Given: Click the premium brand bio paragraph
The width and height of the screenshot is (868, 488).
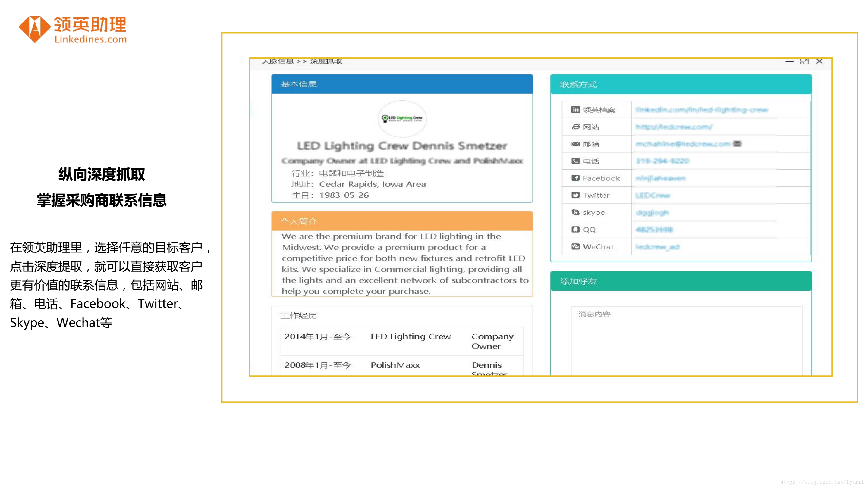Looking at the screenshot, I should [405, 264].
